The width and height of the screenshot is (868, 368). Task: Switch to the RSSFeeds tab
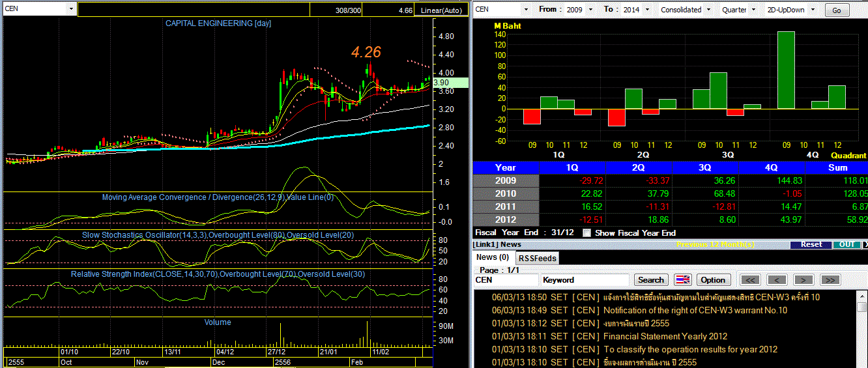click(x=538, y=259)
